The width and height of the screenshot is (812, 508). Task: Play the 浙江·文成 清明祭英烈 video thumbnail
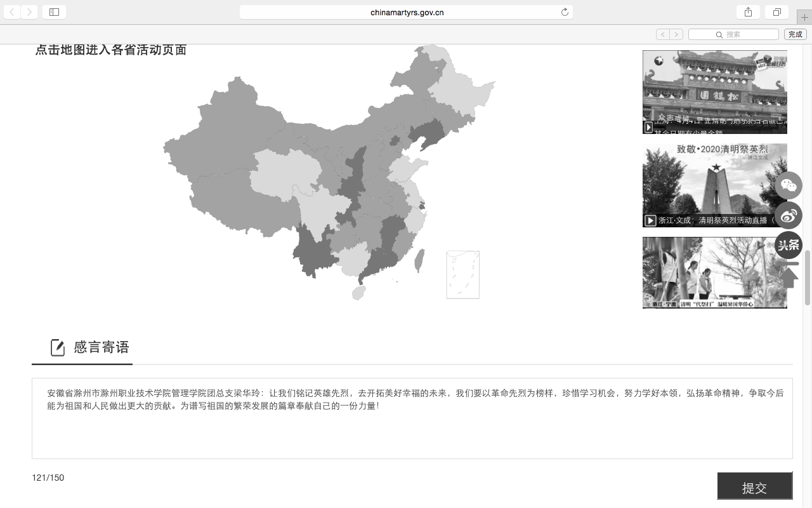point(714,185)
